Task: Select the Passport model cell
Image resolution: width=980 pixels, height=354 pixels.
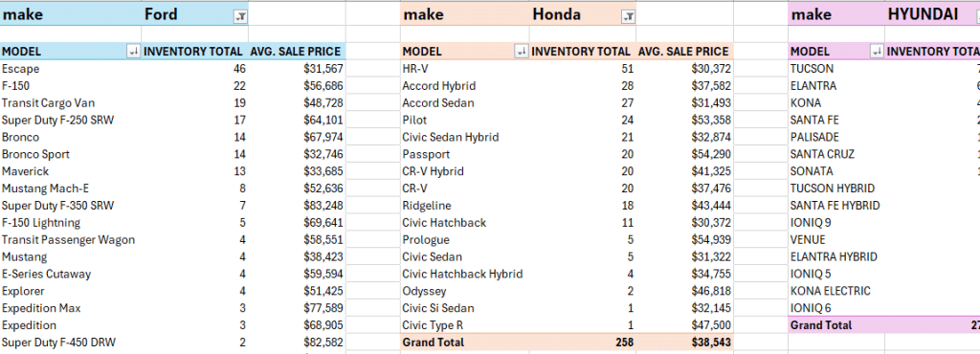Action: [x=465, y=154]
